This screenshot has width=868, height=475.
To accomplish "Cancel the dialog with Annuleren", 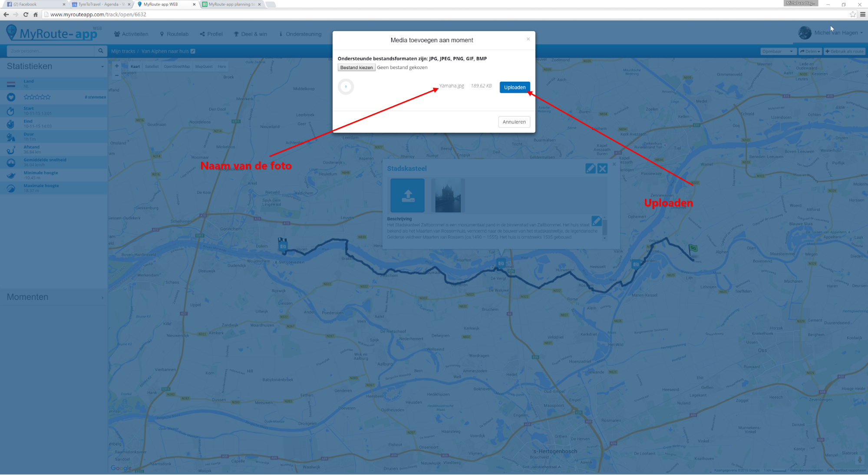I will 514,122.
